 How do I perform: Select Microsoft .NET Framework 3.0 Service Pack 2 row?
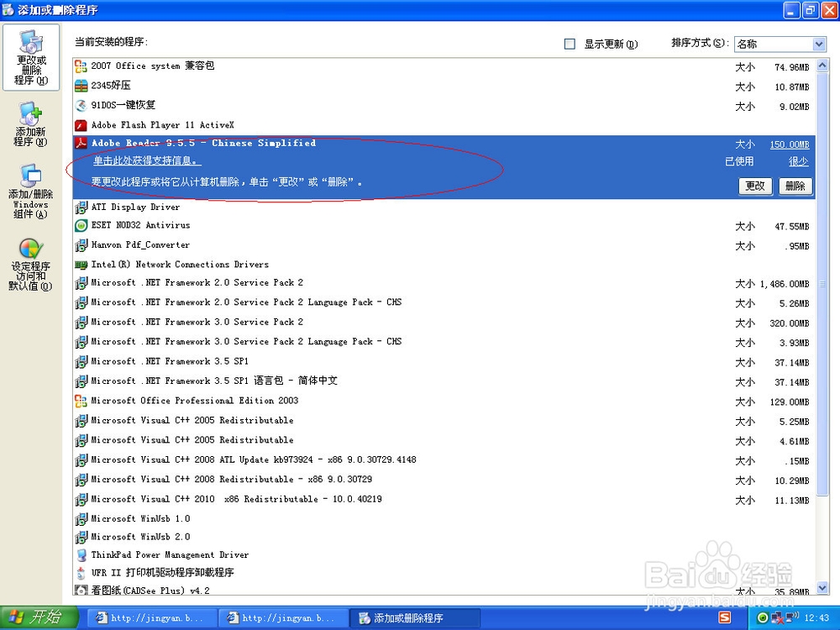click(444, 323)
